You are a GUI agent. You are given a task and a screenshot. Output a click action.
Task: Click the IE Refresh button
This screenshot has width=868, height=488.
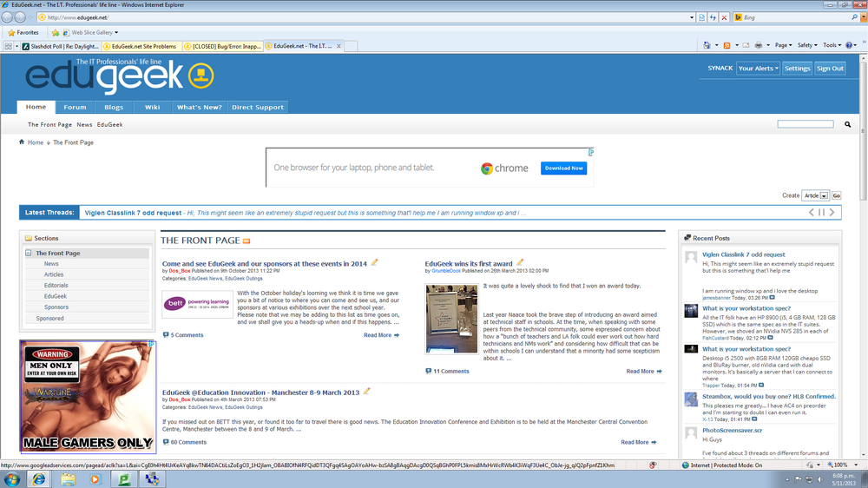(713, 17)
